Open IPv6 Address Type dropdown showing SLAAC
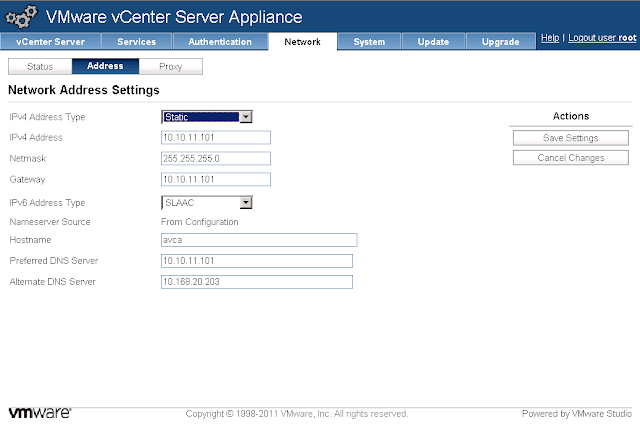 click(x=207, y=202)
